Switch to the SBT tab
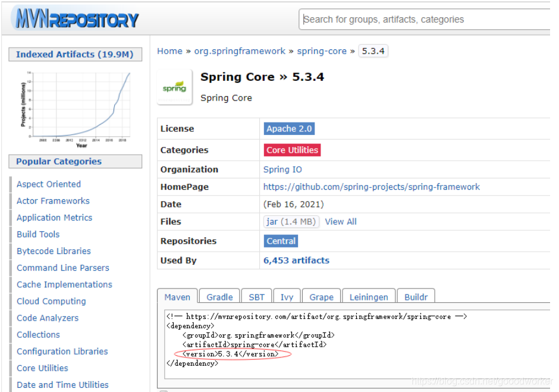The image size is (559, 392). coord(257,297)
